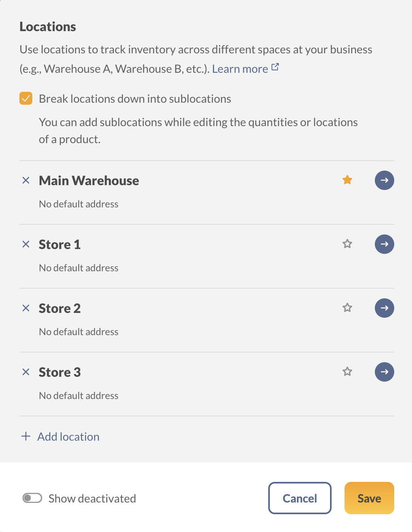Remove the Main Warehouse location
Viewport: 412px width, 532px height.
(x=26, y=180)
